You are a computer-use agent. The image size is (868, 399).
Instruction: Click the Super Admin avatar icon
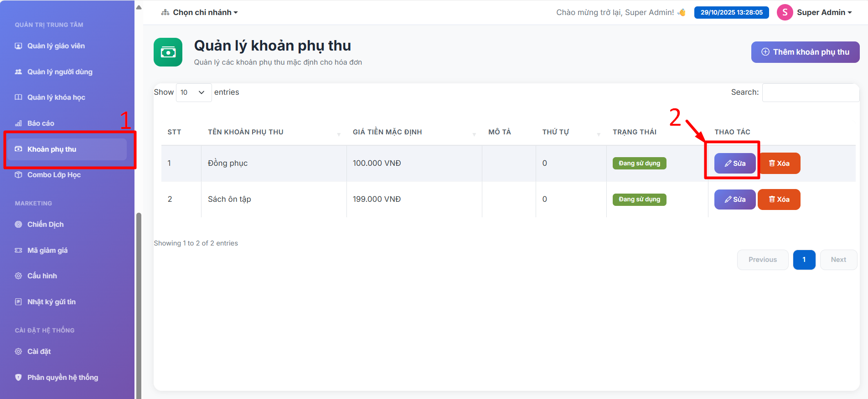785,12
